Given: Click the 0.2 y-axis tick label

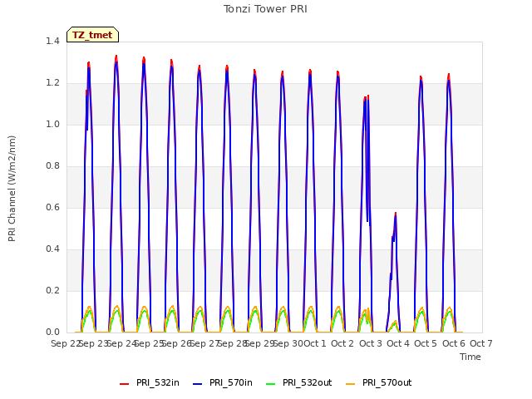Looking at the screenshot, I should tap(52, 291).
